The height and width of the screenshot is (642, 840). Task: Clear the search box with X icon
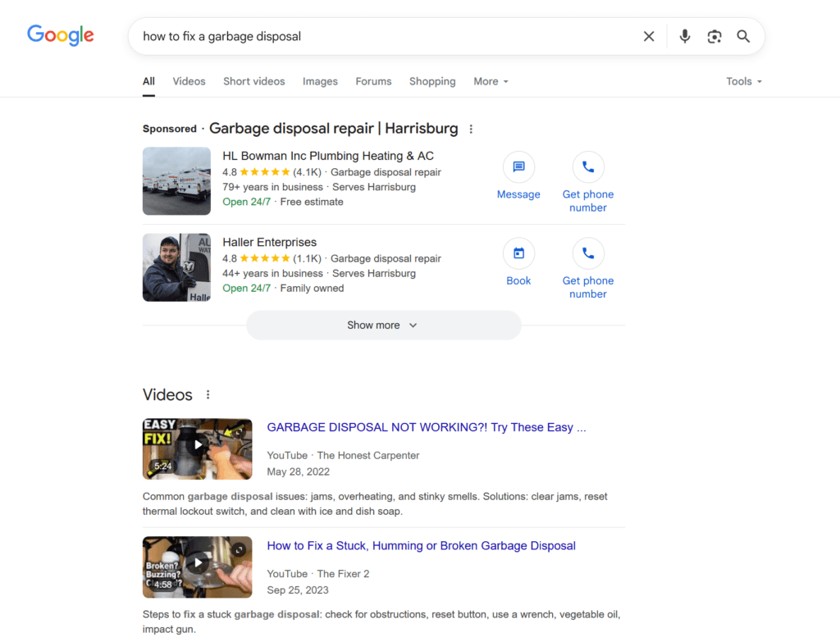click(649, 36)
